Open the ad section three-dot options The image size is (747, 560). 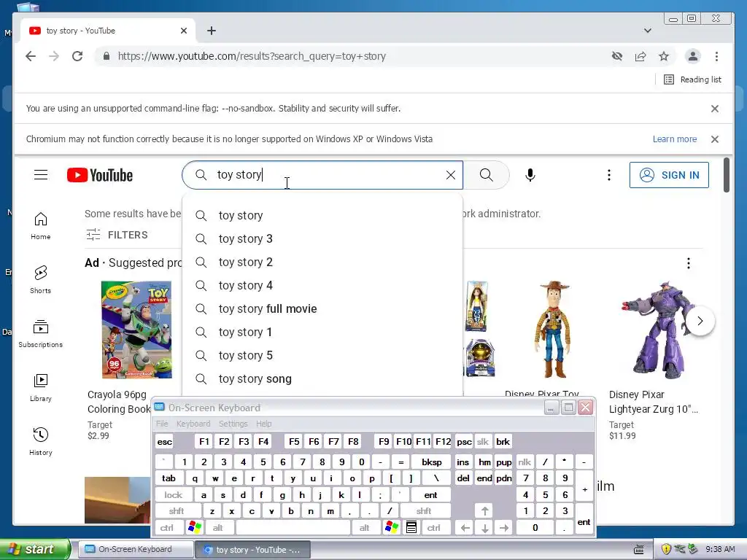click(x=689, y=263)
